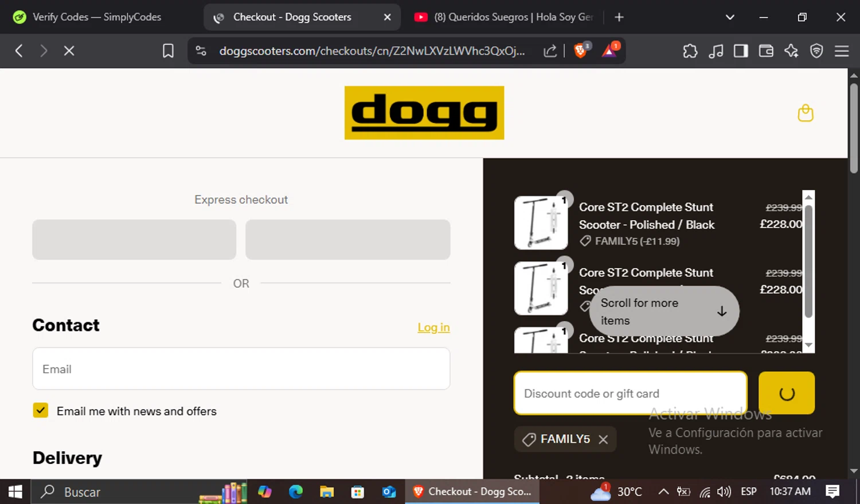
Task: Click the page vertical scrollbar thumb
Action: [x=854, y=127]
